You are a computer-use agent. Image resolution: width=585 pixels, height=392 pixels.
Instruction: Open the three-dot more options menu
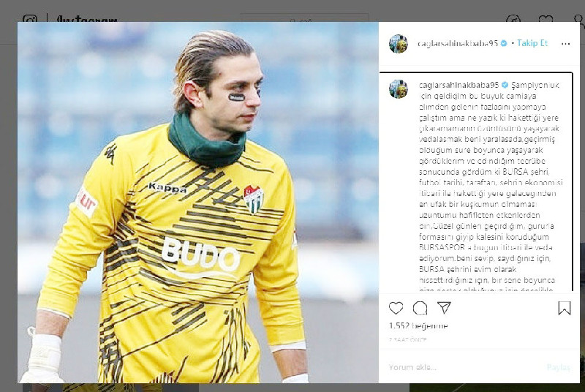(565, 44)
